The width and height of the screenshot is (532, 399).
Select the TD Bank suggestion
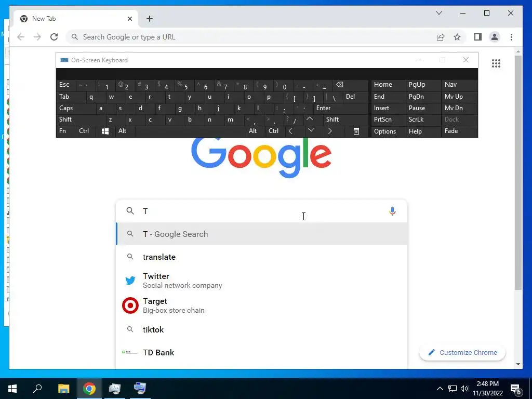tap(261, 353)
